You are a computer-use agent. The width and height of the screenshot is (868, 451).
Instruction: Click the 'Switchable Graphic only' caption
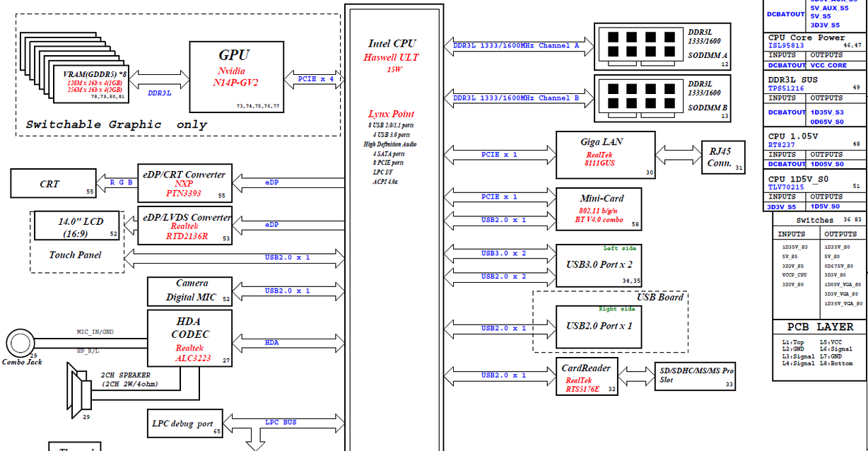click(x=117, y=124)
